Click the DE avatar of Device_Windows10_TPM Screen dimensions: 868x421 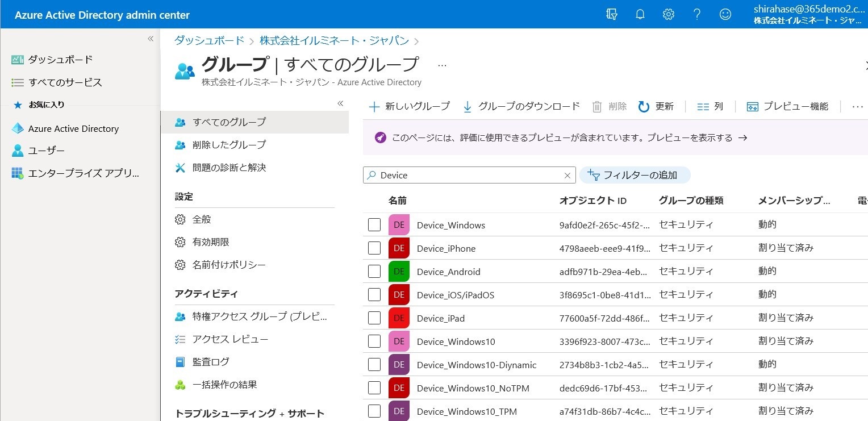tap(399, 411)
